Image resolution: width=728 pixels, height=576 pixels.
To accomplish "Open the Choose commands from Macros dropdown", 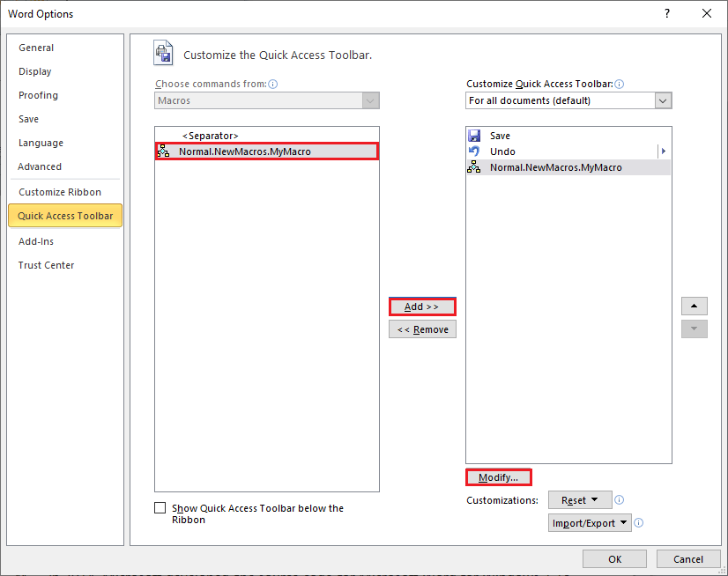I will (267, 100).
